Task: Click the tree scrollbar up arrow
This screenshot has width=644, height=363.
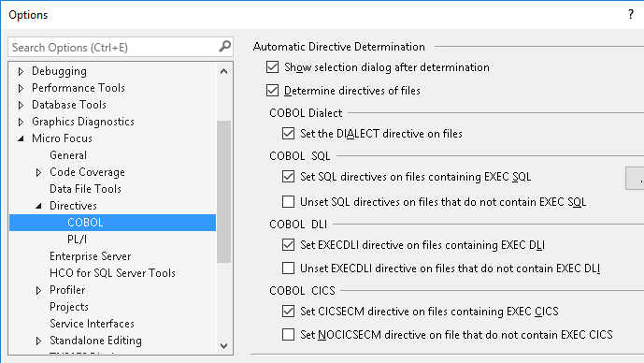Action: click(223, 71)
